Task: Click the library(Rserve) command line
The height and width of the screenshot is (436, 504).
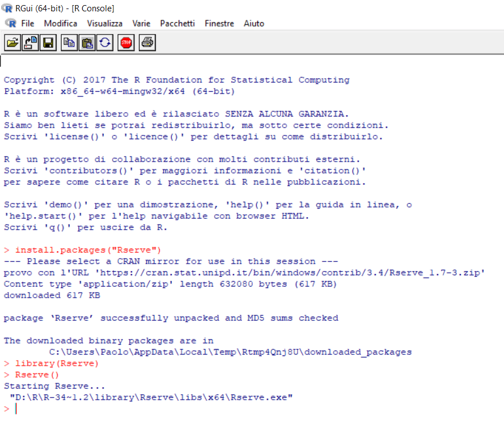Action: [x=51, y=363]
